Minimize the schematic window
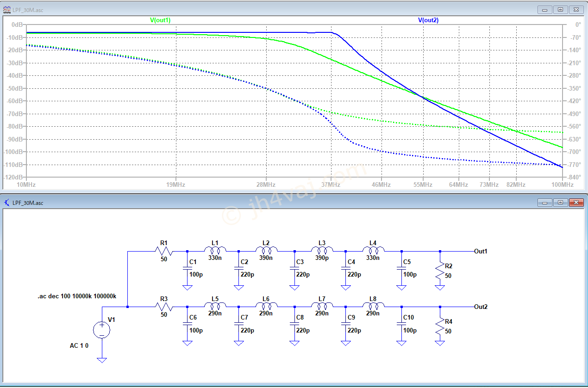The width and height of the screenshot is (588, 388). (x=545, y=203)
